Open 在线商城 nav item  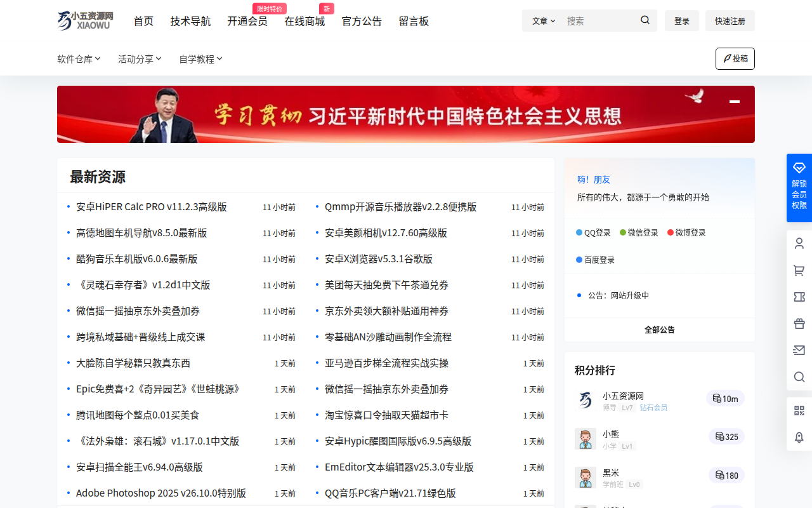click(304, 21)
